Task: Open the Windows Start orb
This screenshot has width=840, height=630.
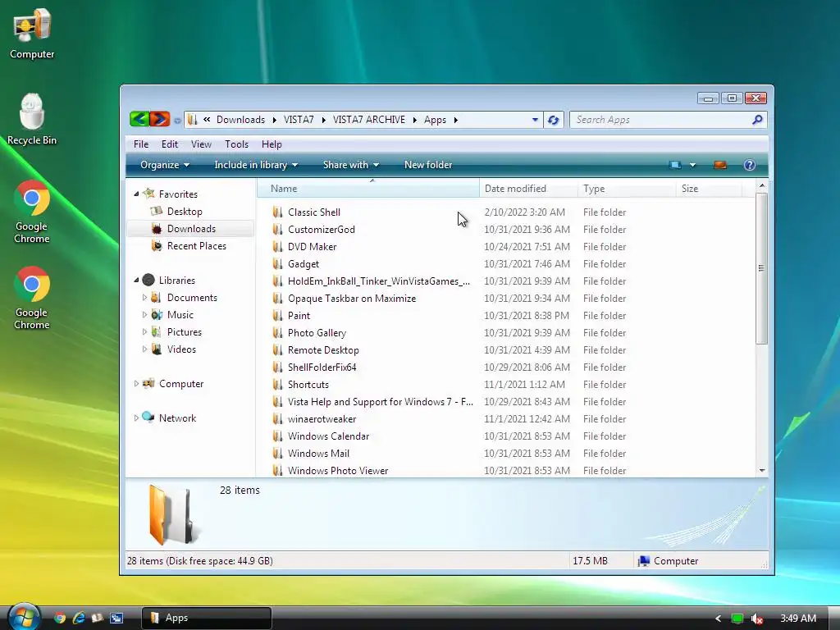Action: click(x=24, y=617)
